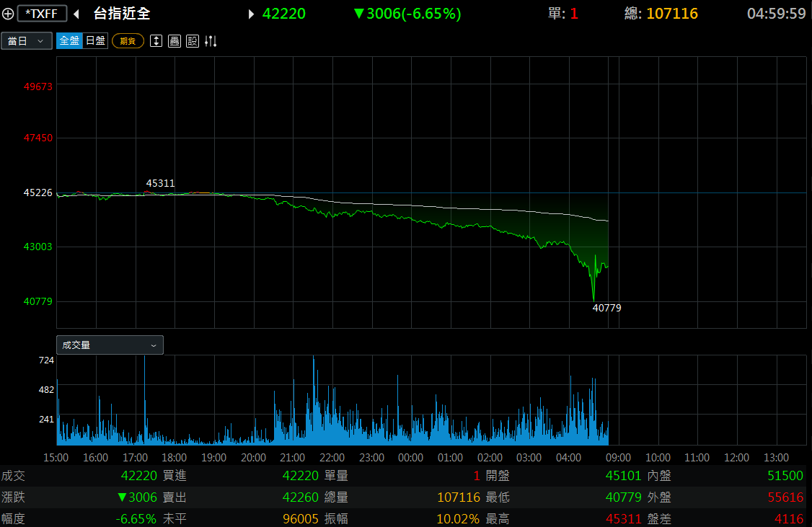812x527 pixels.
Task: Click the 買進 bid price 42220
Action: (301, 475)
